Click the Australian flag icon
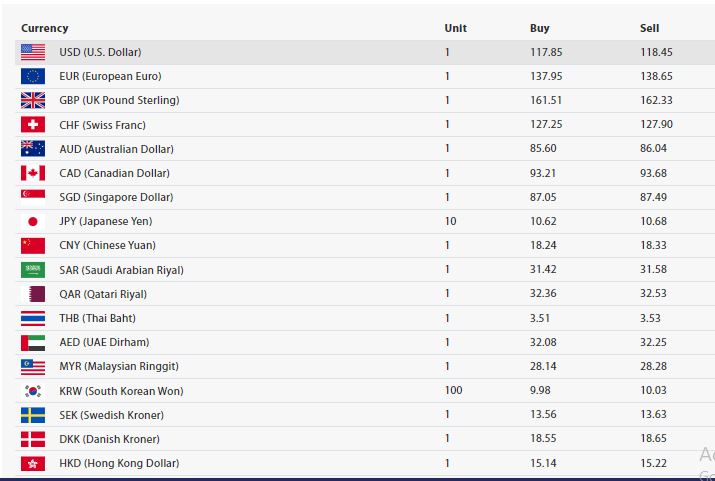The image size is (715, 481). [x=33, y=149]
